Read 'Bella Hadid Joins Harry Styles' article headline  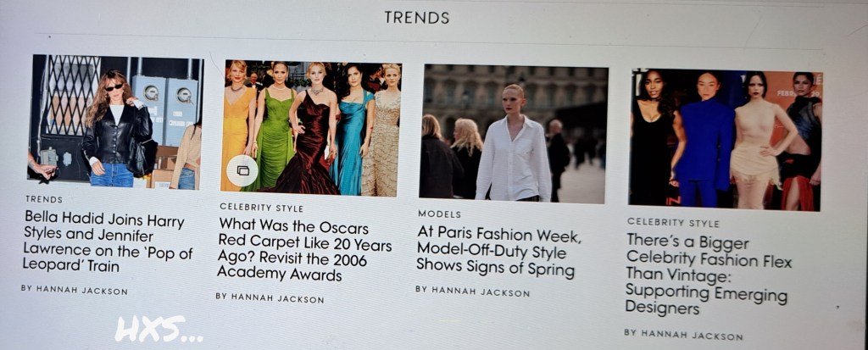pos(107,242)
